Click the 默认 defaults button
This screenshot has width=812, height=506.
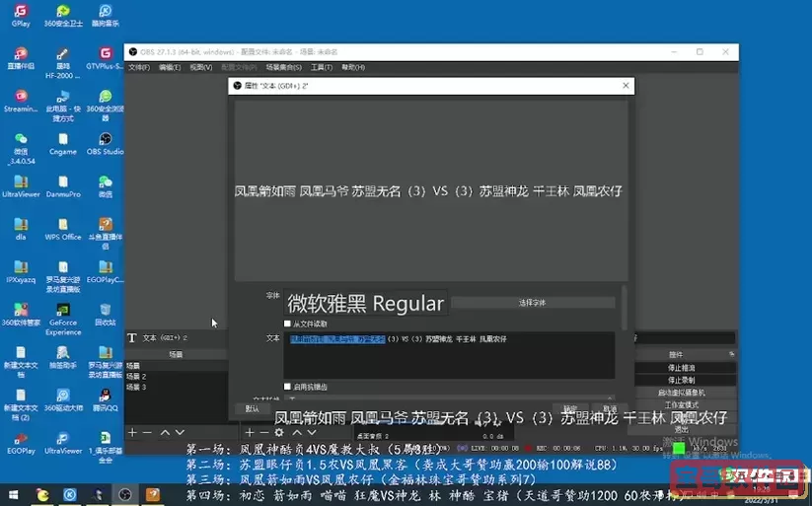tap(253, 408)
